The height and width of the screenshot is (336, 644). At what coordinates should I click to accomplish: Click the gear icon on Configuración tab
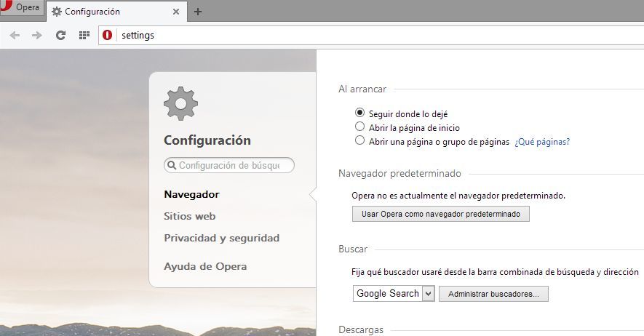pyautogui.click(x=57, y=12)
